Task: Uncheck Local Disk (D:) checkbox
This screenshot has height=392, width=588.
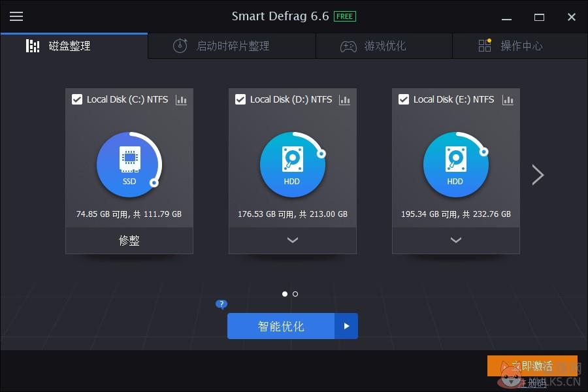Action: [240, 99]
